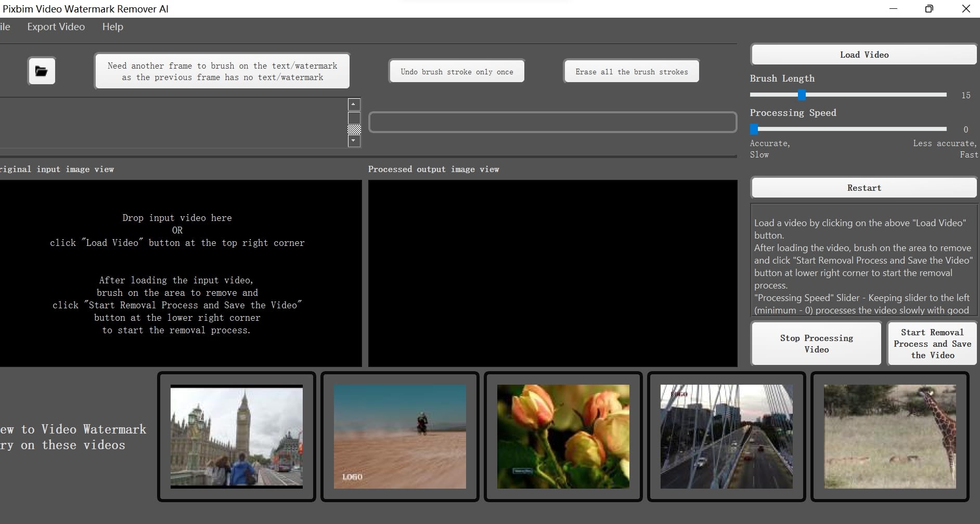Click Need another frame to brush button

pos(222,71)
